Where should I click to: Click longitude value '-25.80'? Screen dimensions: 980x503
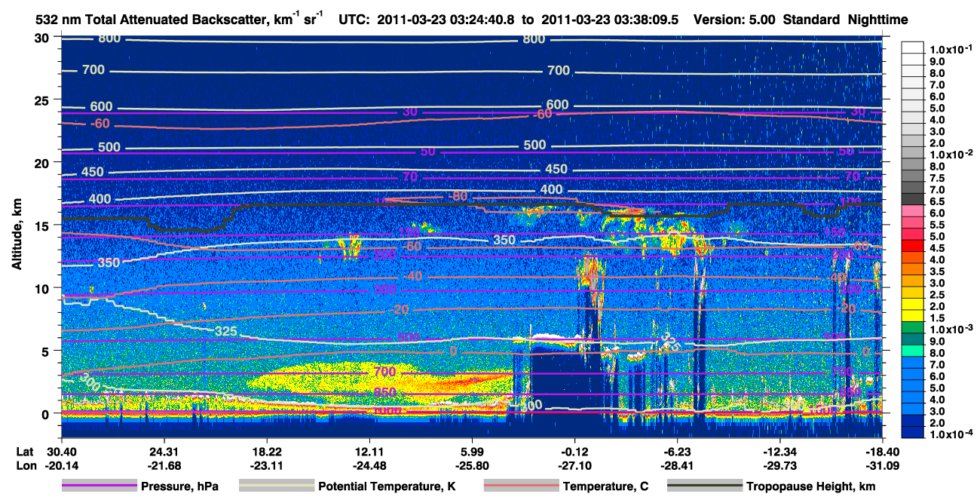pos(472,466)
